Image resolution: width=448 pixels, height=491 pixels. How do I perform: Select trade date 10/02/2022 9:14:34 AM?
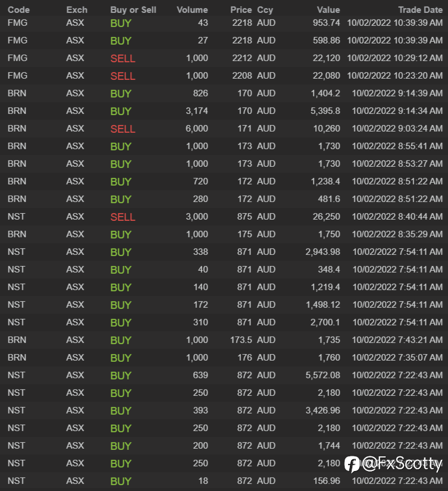[x=398, y=111]
